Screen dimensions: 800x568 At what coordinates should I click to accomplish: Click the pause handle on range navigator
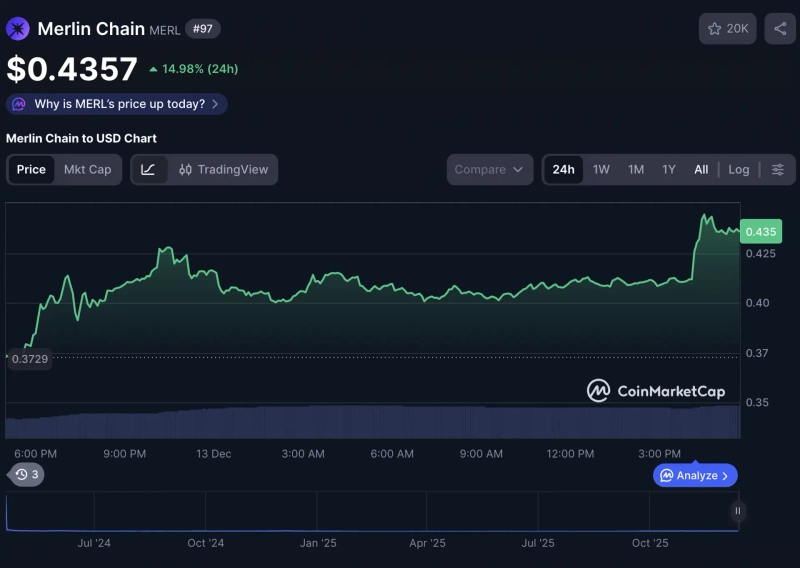pyautogui.click(x=737, y=511)
